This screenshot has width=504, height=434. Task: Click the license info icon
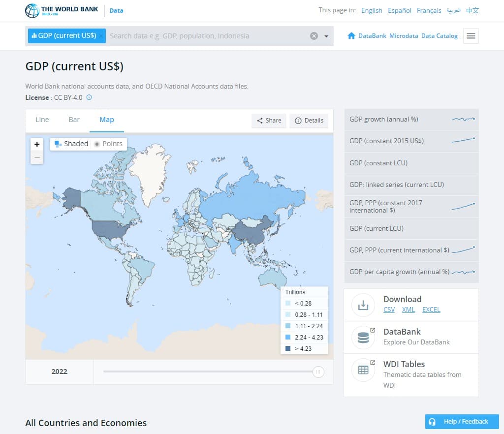click(89, 97)
